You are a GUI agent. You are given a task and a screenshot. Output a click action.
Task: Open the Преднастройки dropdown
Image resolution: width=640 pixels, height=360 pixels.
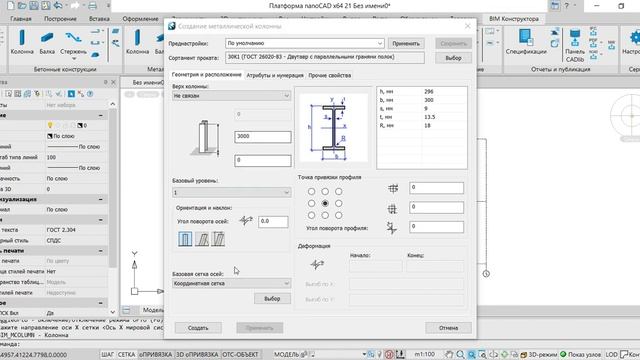click(304, 43)
